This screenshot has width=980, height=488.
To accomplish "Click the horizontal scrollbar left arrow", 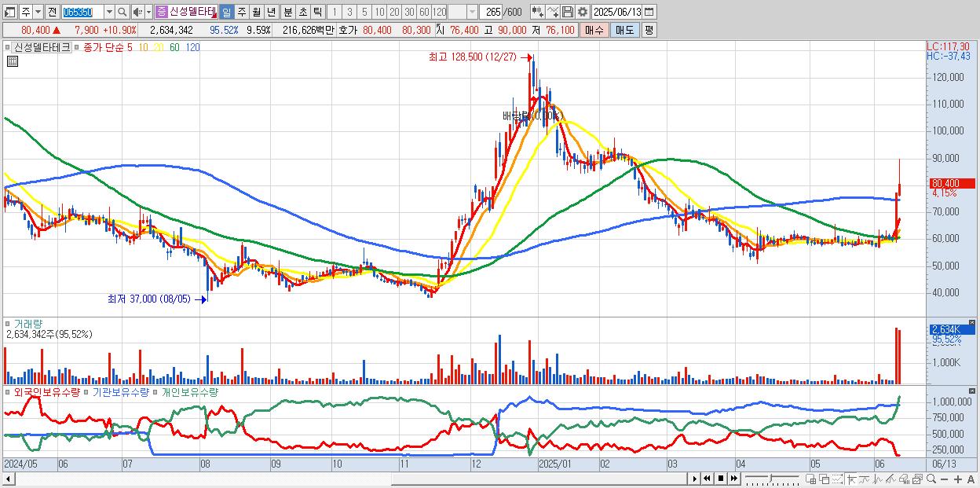I will 9,479.
